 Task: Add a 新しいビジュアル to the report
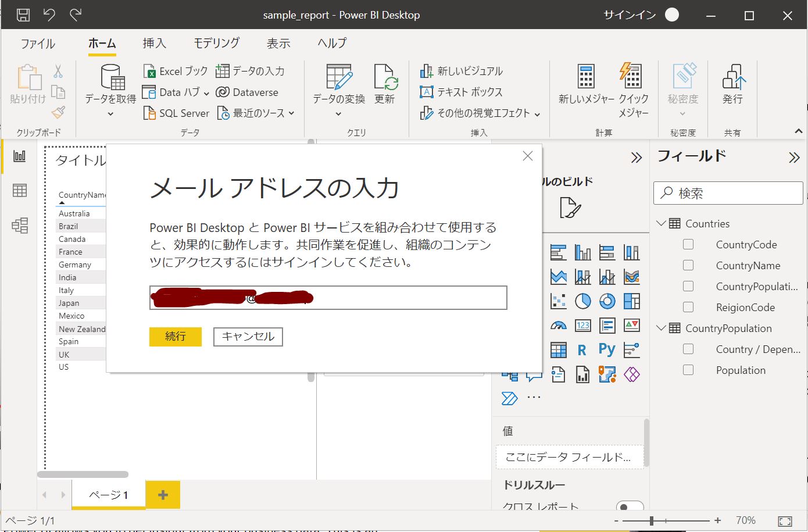click(462, 71)
